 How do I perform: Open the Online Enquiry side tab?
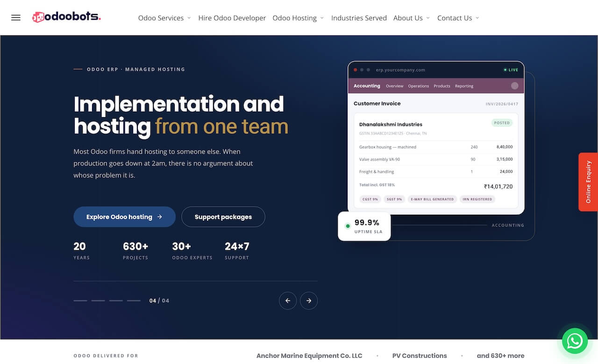588,182
